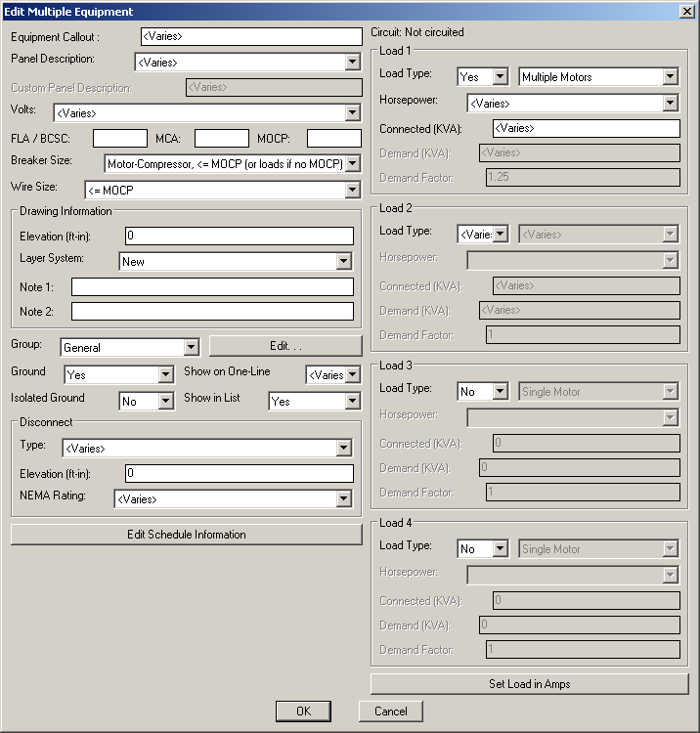700x733 pixels.
Task: Close the Edit Multiple Equipment dialog
Action: point(687,12)
